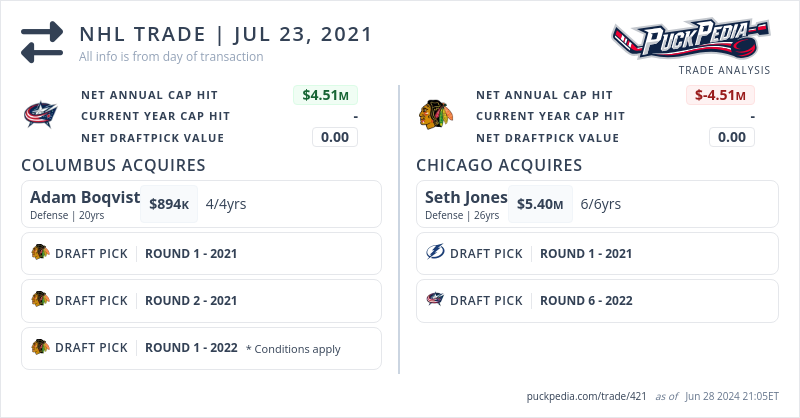The height and width of the screenshot is (418, 800).
Task: Open Seth Jones player name
Action: point(466,197)
